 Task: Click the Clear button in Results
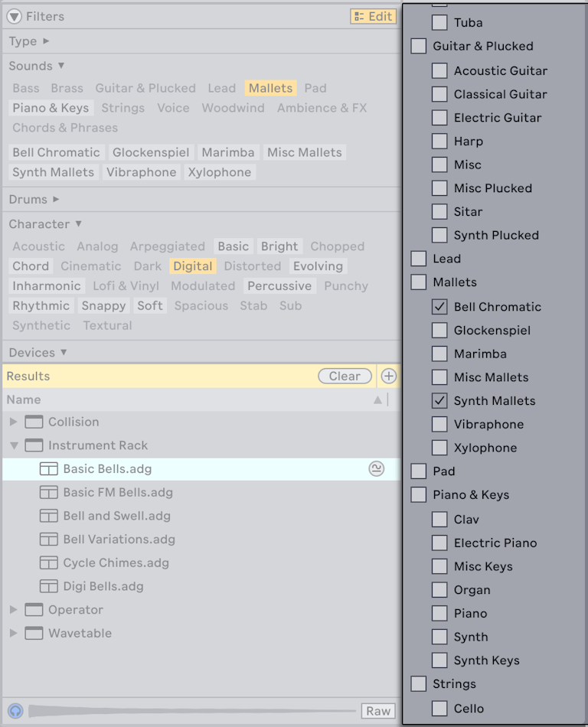click(x=345, y=376)
